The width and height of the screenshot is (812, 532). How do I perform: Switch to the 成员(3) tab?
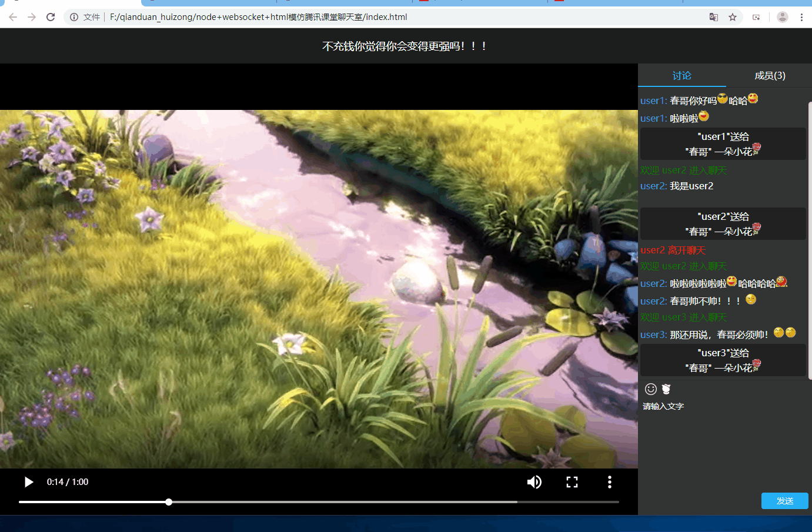[770, 75]
